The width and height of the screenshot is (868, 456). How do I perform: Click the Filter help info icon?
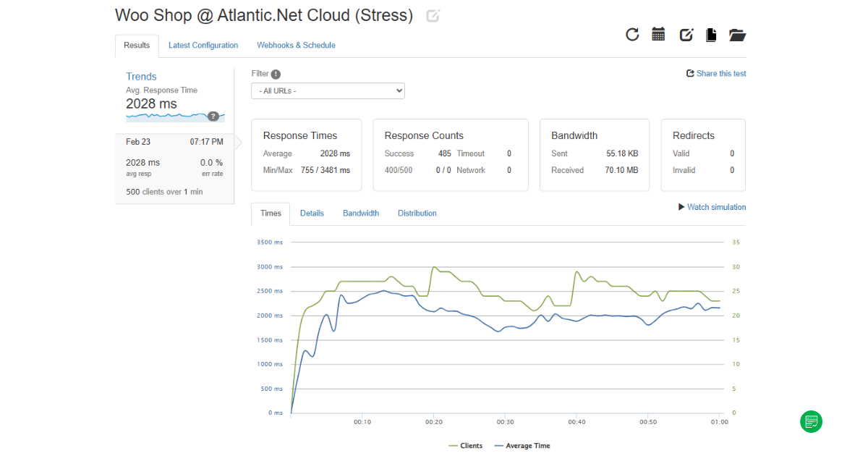(276, 74)
